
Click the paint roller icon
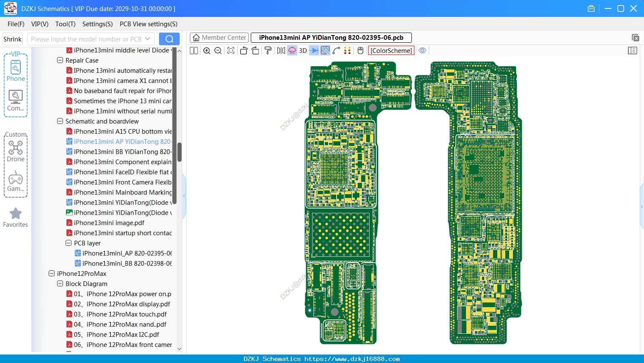click(x=268, y=51)
